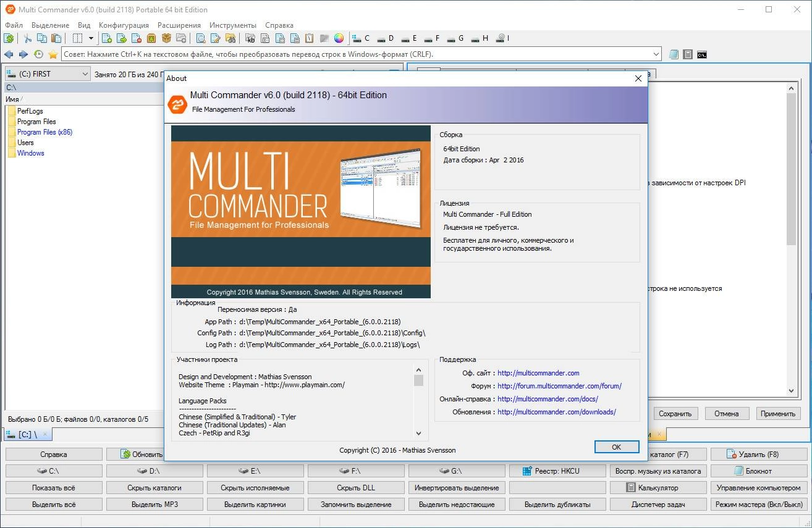The image size is (812, 528).
Task: Open the Файл menu
Action: tap(14, 25)
